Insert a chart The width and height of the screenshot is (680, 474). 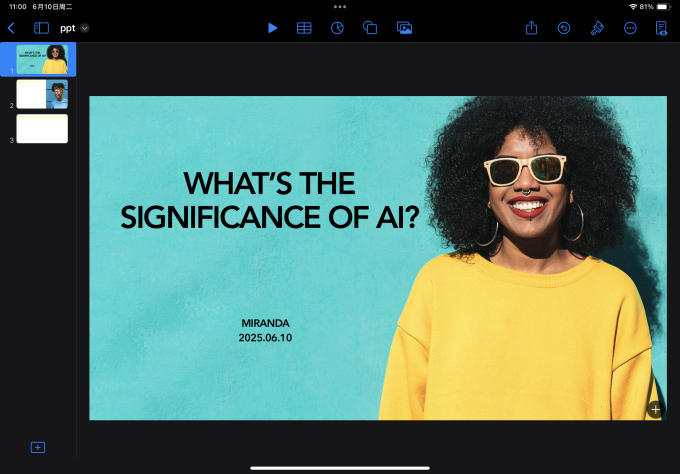tap(337, 28)
